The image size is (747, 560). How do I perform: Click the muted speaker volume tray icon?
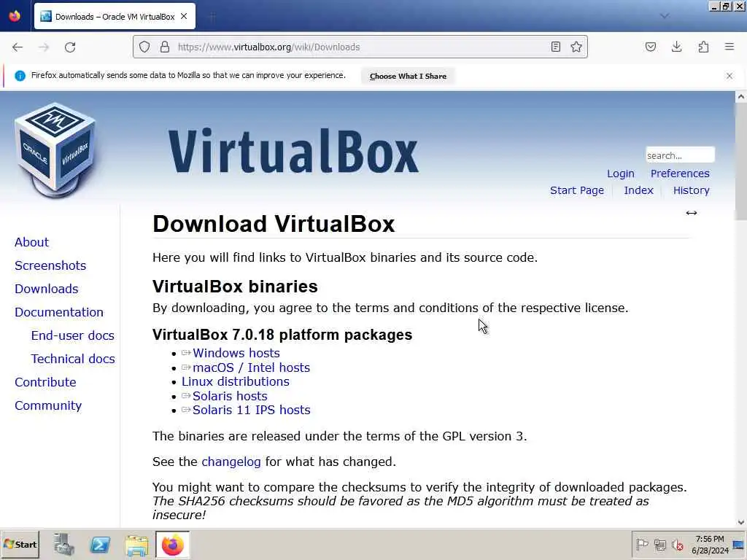[x=677, y=544]
